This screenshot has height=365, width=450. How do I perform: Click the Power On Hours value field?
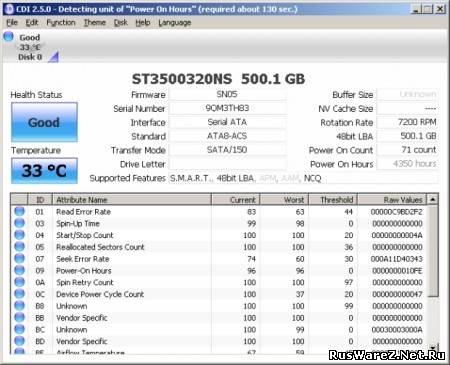[407, 164]
